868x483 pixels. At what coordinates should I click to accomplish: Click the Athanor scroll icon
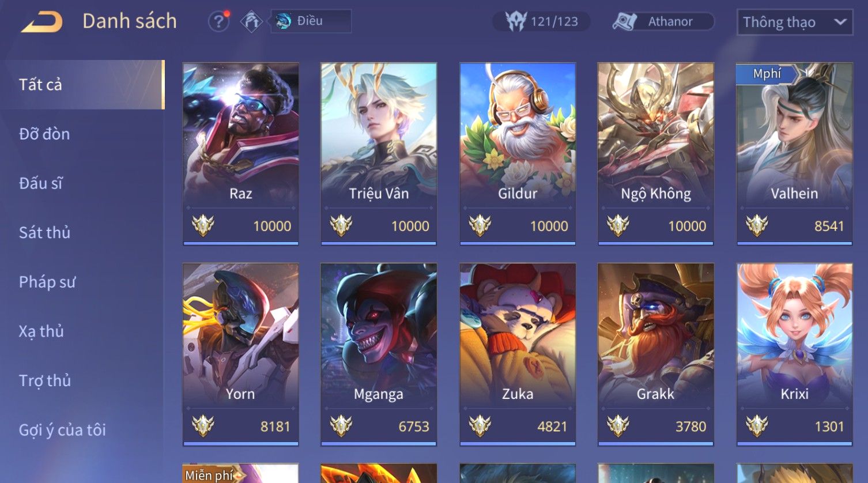tap(624, 21)
